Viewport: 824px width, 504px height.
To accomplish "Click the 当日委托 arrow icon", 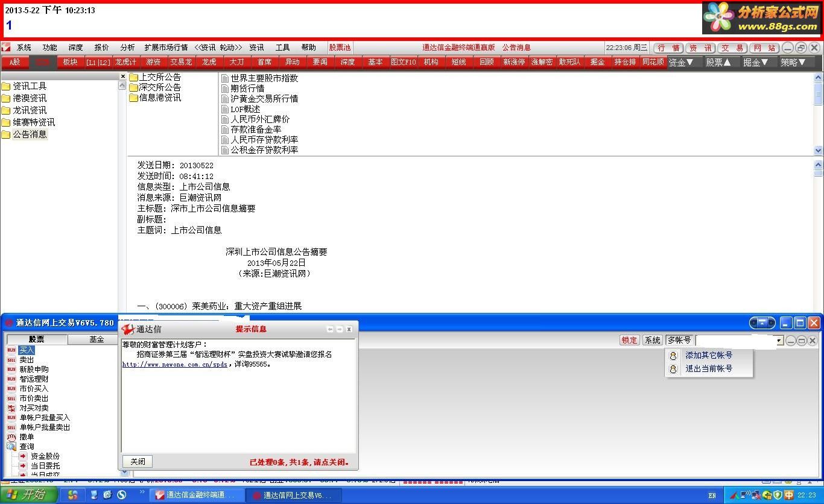I will 23,466.
